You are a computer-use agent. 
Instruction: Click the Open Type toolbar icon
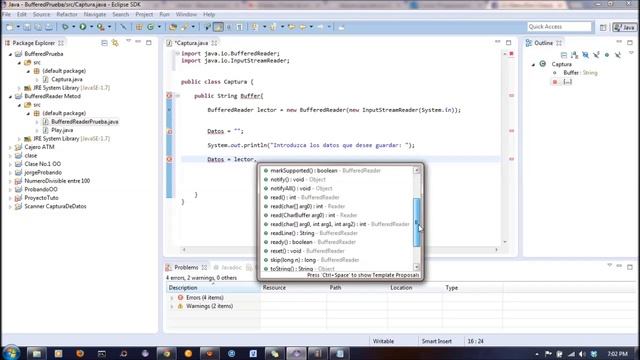pyautogui.click(x=173, y=27)
